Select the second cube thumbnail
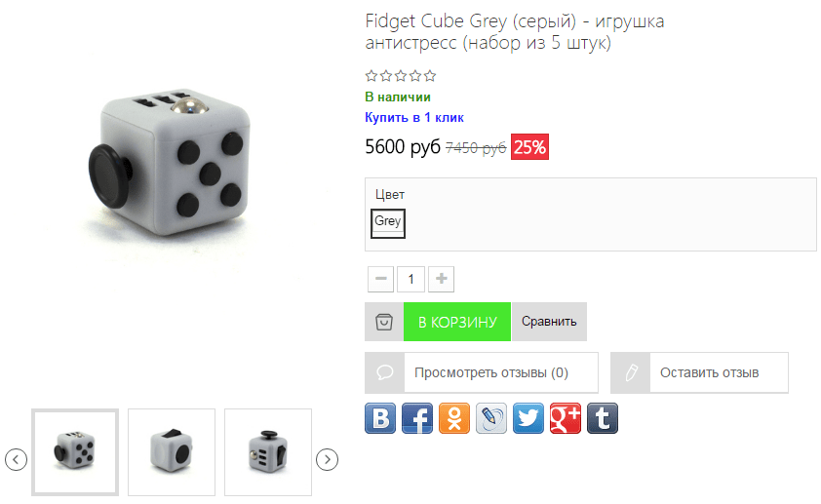Image resolution: width=821 pixels, height=504 pixels. click(172, 452)
